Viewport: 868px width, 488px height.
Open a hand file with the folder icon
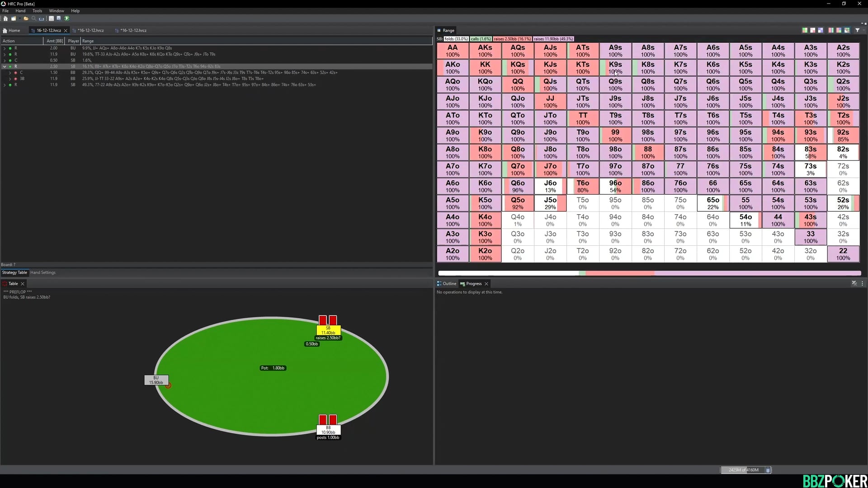click(x=26, y=19)
